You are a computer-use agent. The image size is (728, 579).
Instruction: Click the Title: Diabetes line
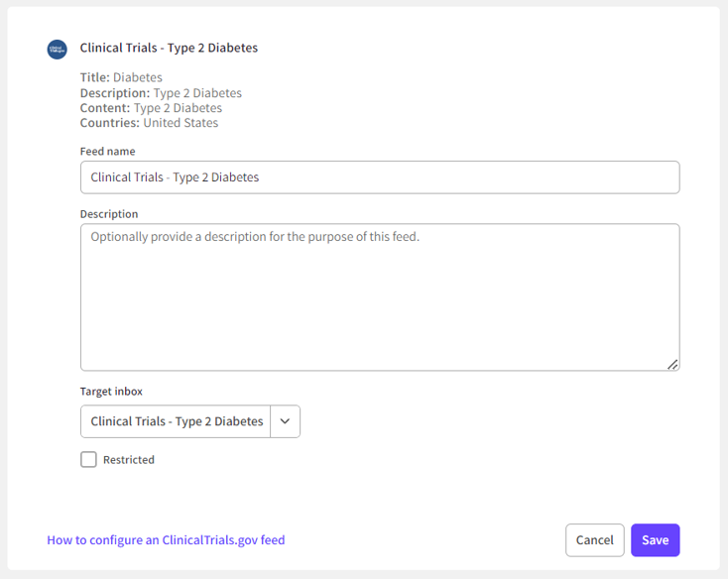(121, 77)
